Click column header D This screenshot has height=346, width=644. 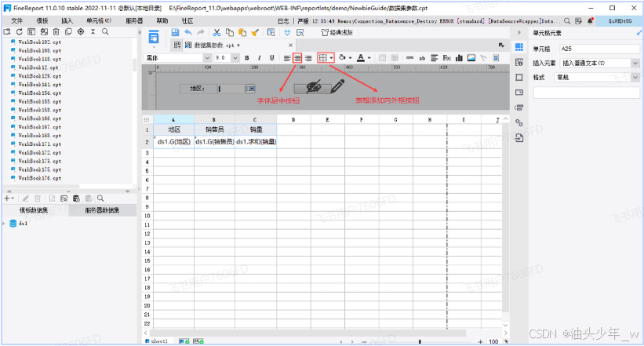coord(293,119)
